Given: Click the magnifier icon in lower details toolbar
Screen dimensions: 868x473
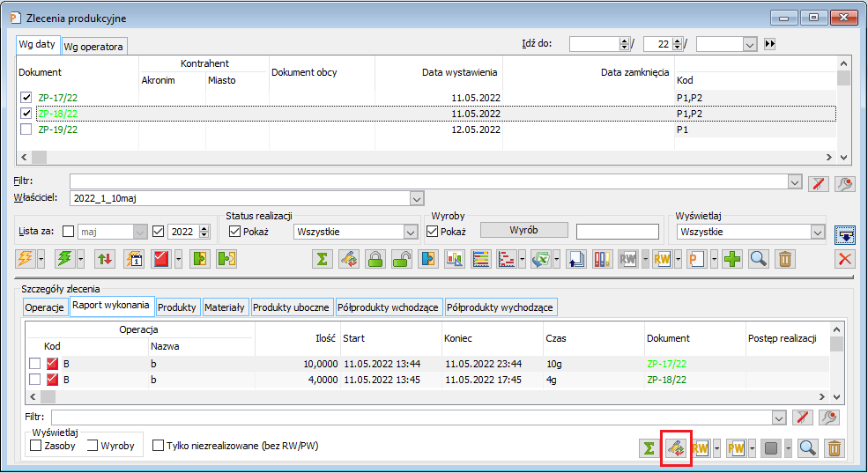Looking at the screenshot, I should [808, 448].
